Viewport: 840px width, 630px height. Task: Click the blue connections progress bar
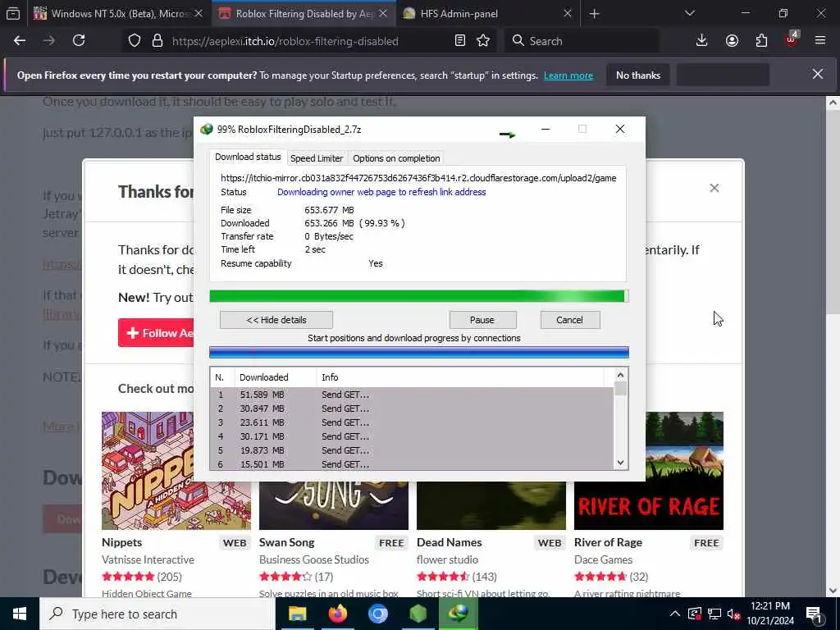click(x=418, y=352)
